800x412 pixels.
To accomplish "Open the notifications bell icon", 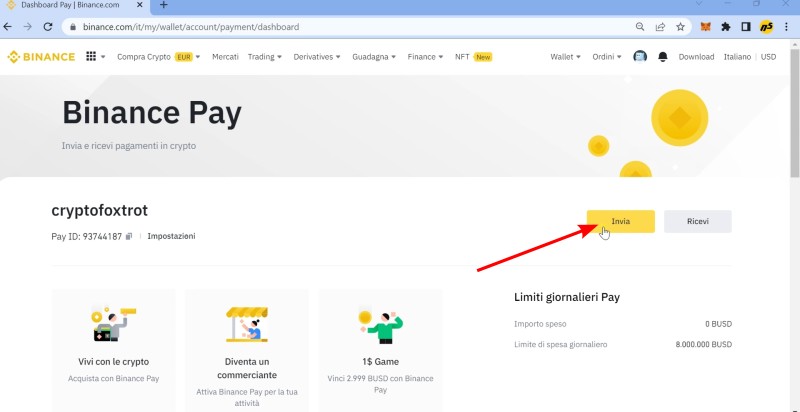I will 663,57.
